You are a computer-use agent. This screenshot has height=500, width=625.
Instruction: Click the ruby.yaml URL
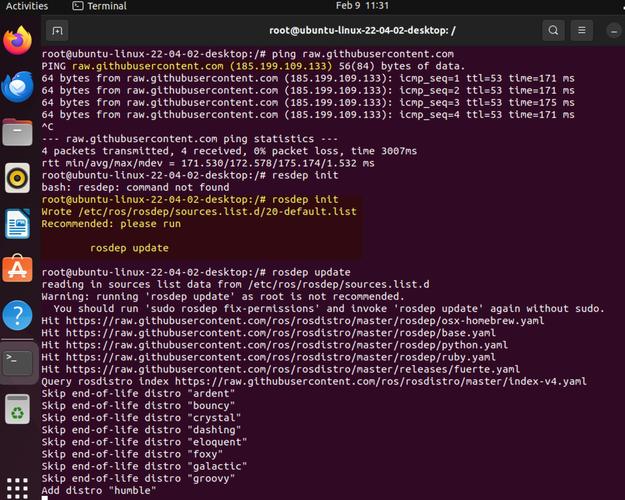(281, 357)
